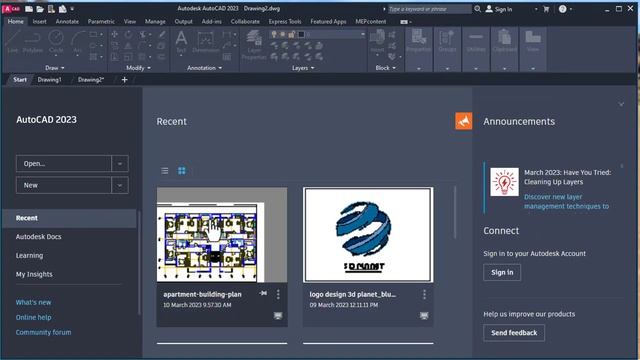
Task: Expand the Annotation panel dropdown
Action: tap(204, 68)
